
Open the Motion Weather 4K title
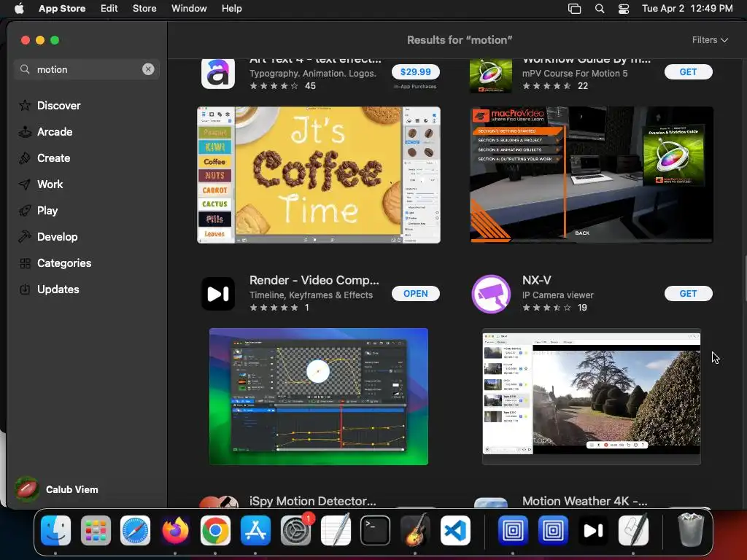(x=584, y=501)
